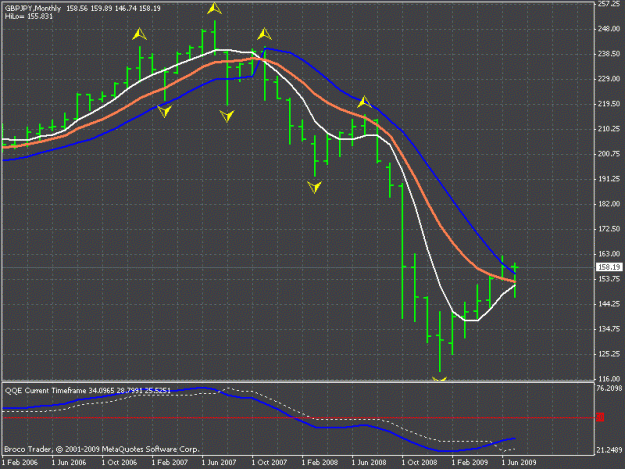The height and width of the screenshot is (469, 625).
Task: Click the up fractal arrow above the blue line spike
Action: (264, 34)
